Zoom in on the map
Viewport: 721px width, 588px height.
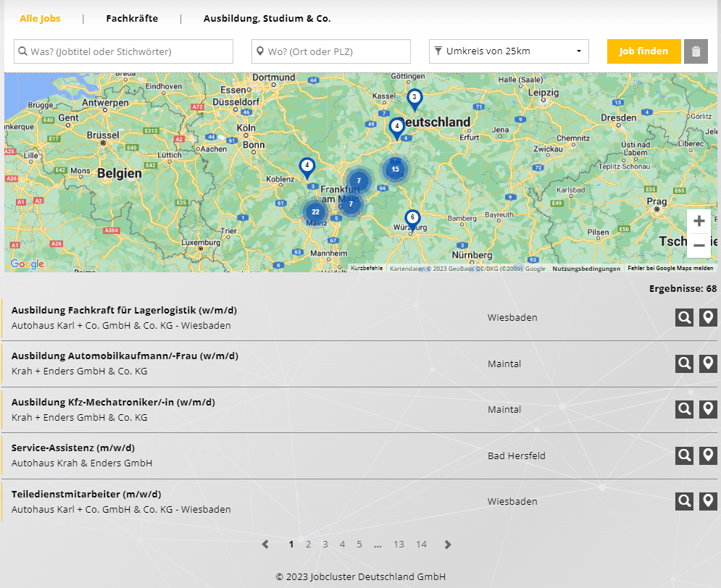point(699,222)
